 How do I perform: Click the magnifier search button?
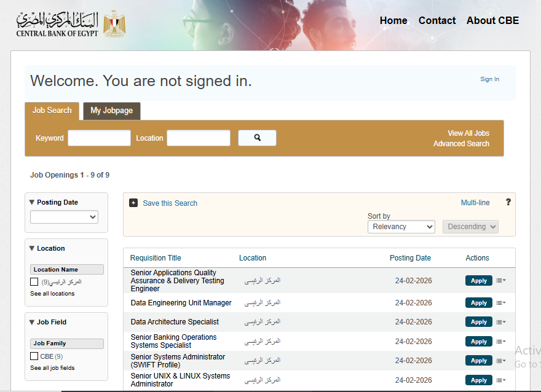click(257, 138)
